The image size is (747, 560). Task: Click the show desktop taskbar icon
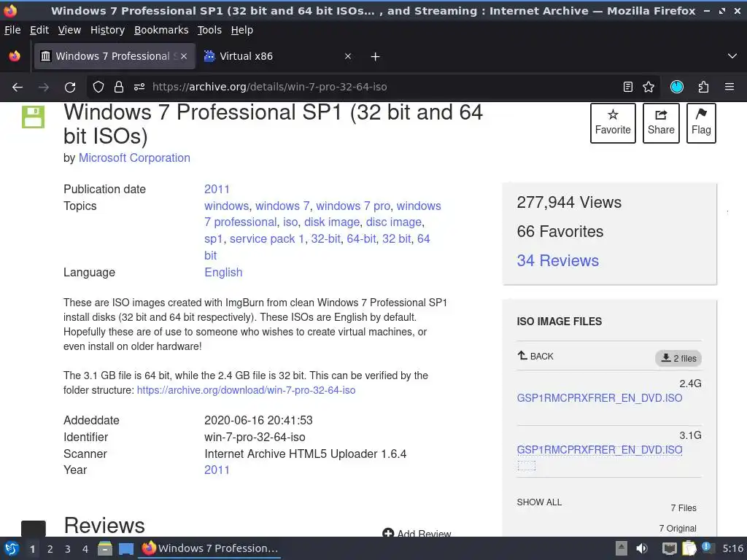pos(125,549)
